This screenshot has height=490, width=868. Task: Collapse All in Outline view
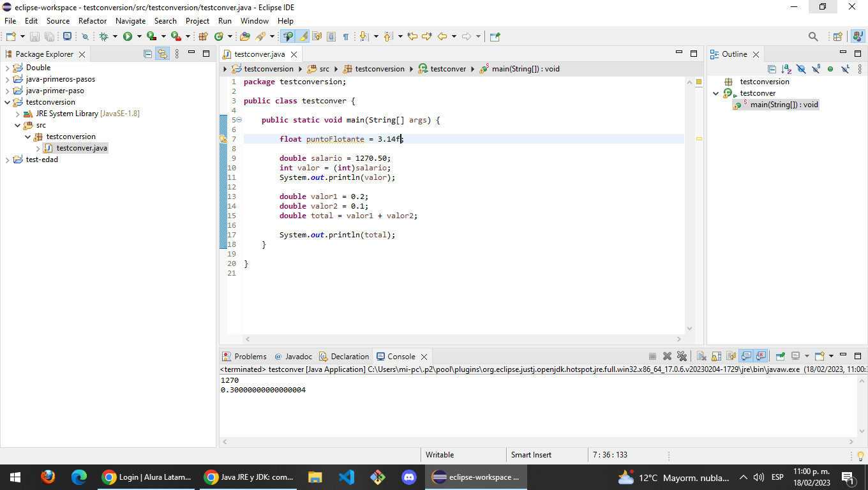coord(772,69)
